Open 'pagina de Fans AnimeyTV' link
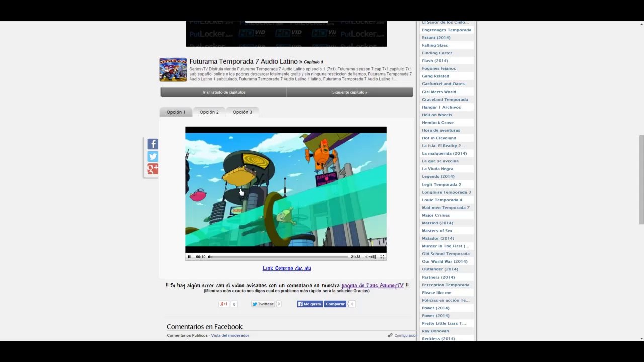This screenshot has width=644, height=362. pos(372,285)
